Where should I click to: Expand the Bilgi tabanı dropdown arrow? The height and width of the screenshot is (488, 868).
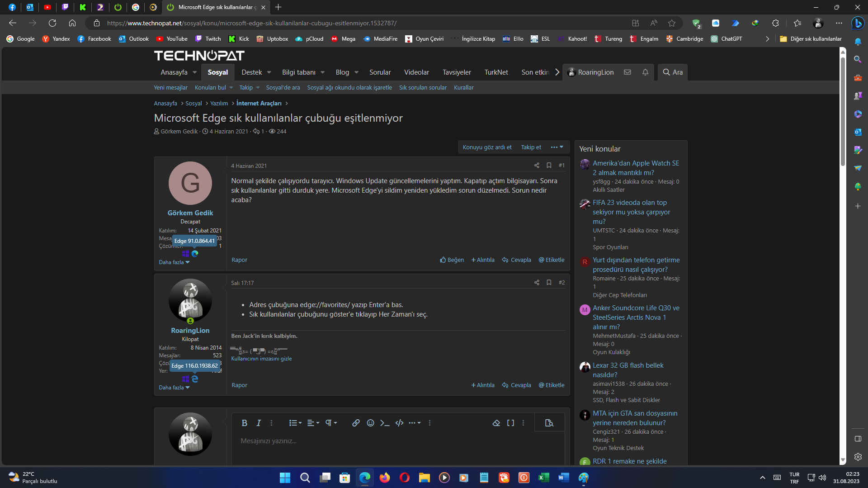pos(323,72)
